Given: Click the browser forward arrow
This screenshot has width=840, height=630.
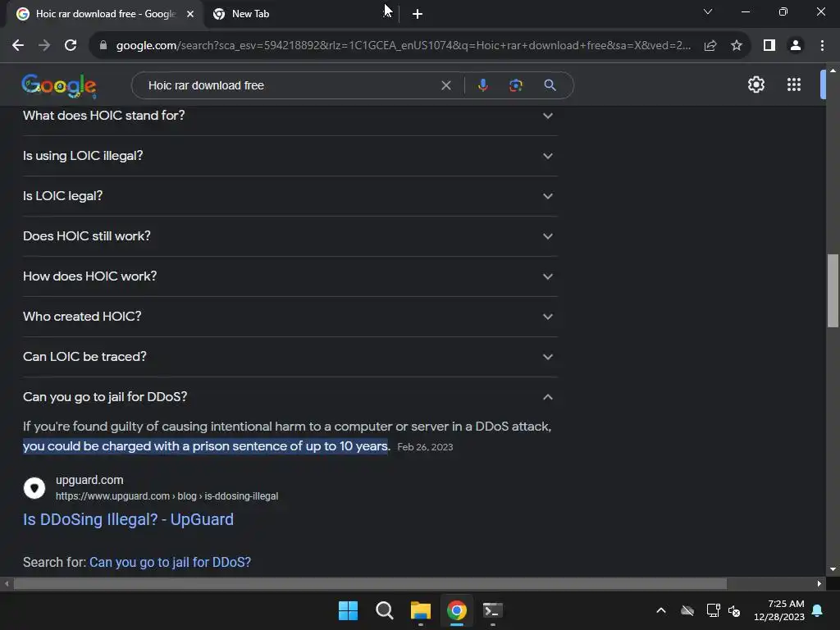Looking at the screenshot, I should click(x=44, y=46).
